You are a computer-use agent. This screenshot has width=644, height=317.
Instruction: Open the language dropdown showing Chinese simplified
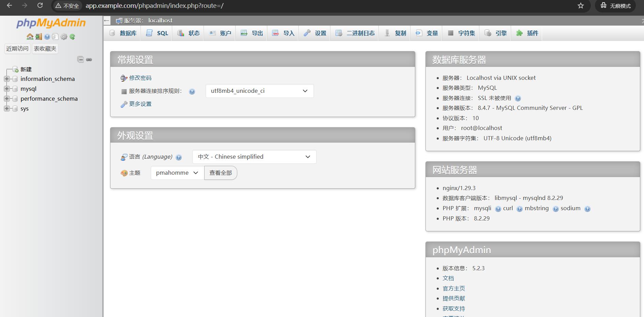pos(254,157)
